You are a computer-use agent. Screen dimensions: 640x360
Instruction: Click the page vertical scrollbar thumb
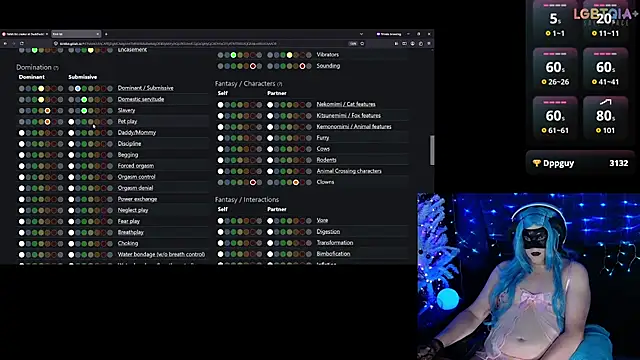[431, 150]
